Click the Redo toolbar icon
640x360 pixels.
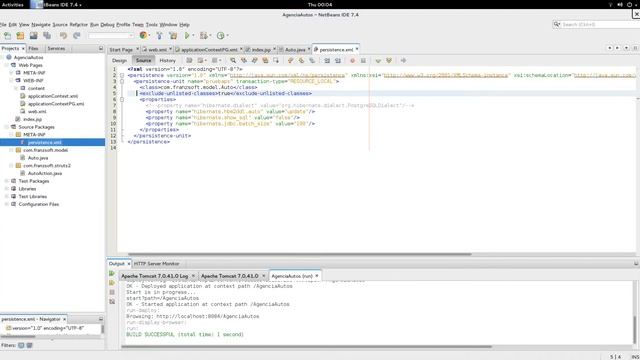click(76, 36)
